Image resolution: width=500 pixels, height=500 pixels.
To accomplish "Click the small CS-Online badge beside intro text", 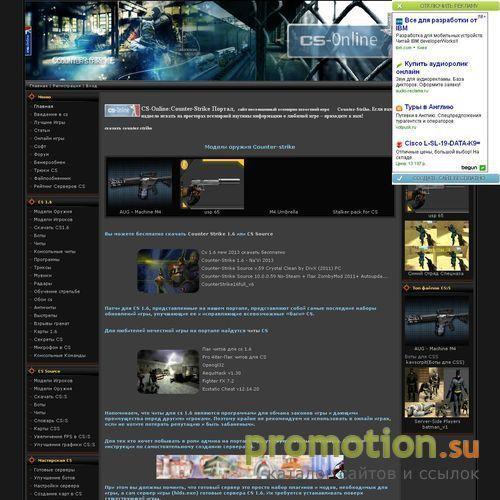I will pos(122,110).
